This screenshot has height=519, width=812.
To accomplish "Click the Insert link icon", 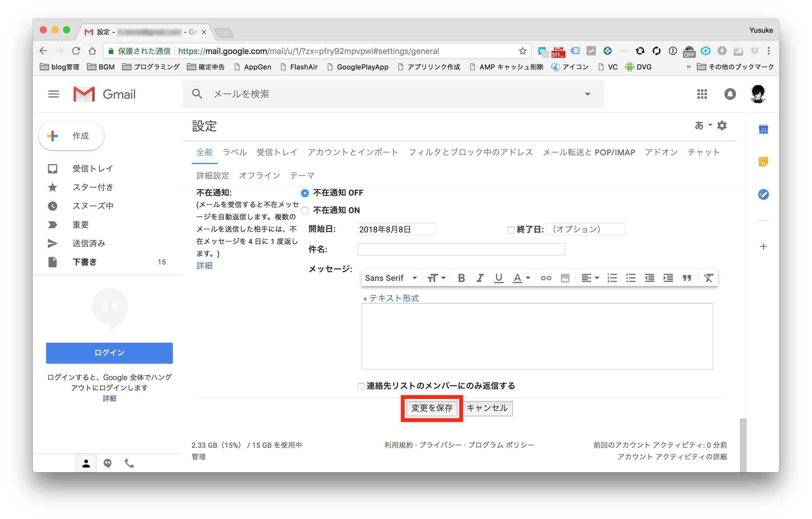I will pos(545,278).
